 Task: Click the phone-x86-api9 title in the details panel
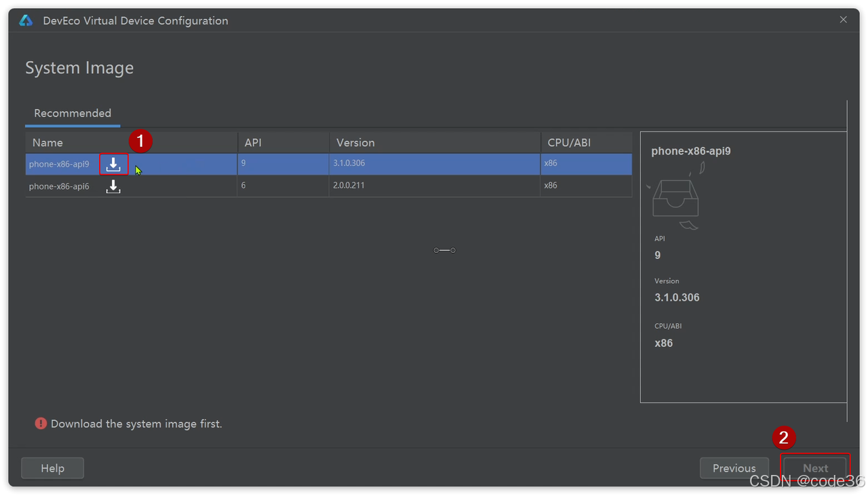pyautogui.click(x=691, y=151)
